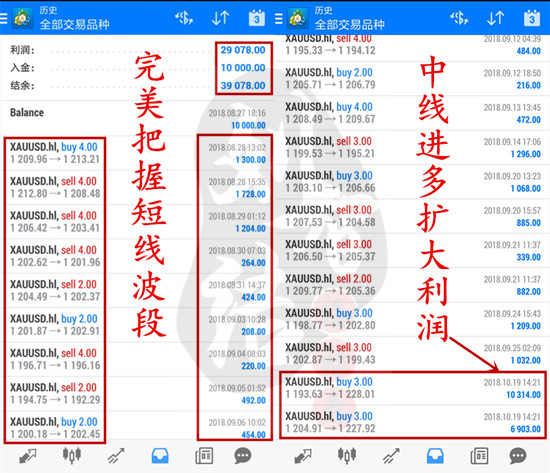
Task: Open trade buy 3.00 at 1 198.77
Action: pyautogui.click(x=412, y=319)
